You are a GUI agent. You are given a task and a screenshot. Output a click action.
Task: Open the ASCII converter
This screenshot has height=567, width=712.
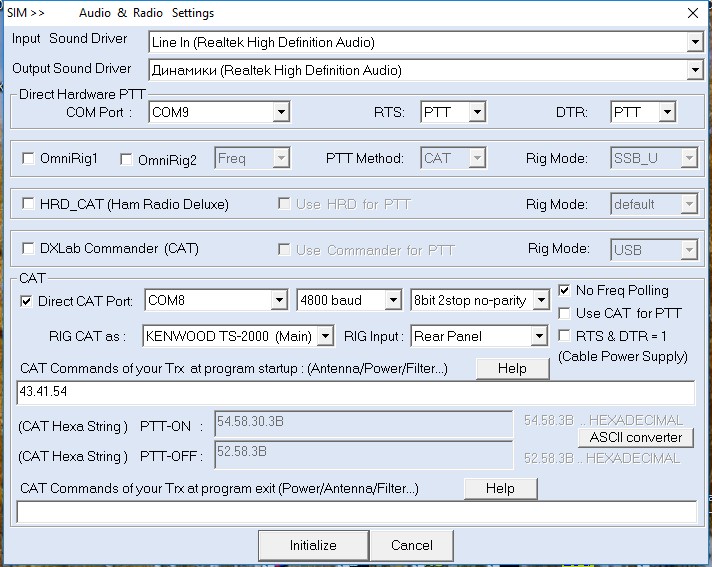[x=635, y=437]
